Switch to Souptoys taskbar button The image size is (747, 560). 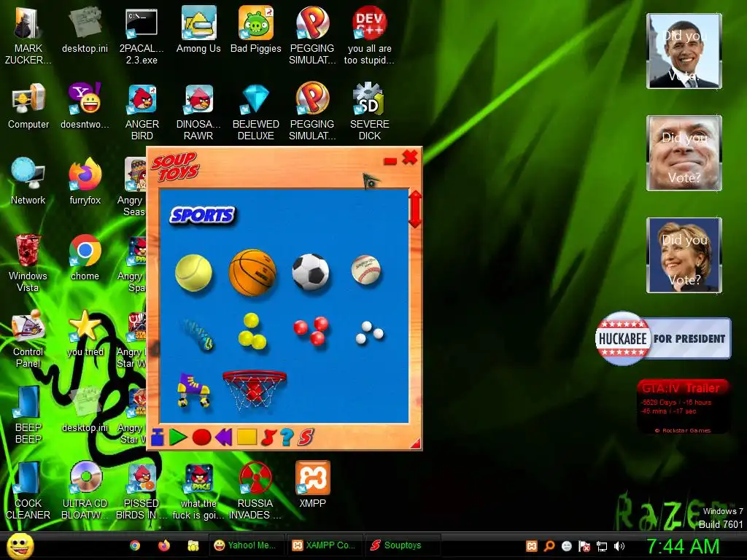[x=403, y=545]
